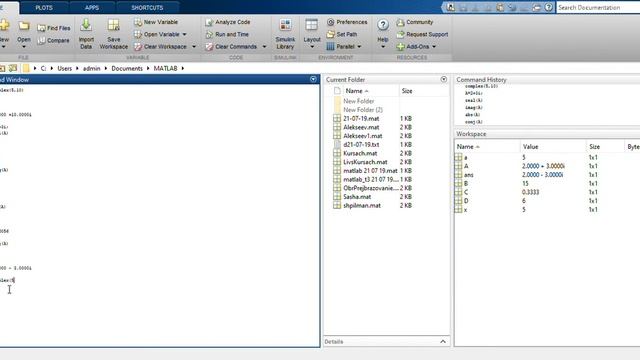Expand the Details panel chevron
The height and width of the screenshot is (360, 640).
[443, 341]
